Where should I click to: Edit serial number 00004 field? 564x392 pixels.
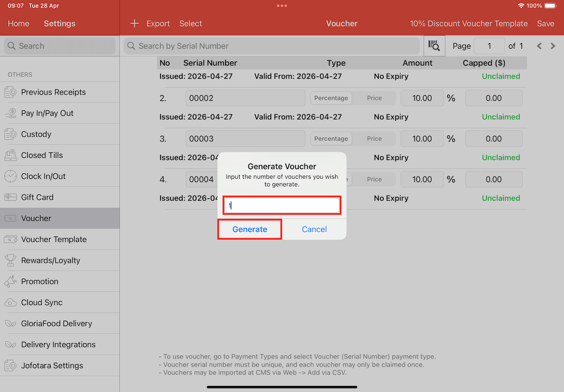(x=201, y=179)
